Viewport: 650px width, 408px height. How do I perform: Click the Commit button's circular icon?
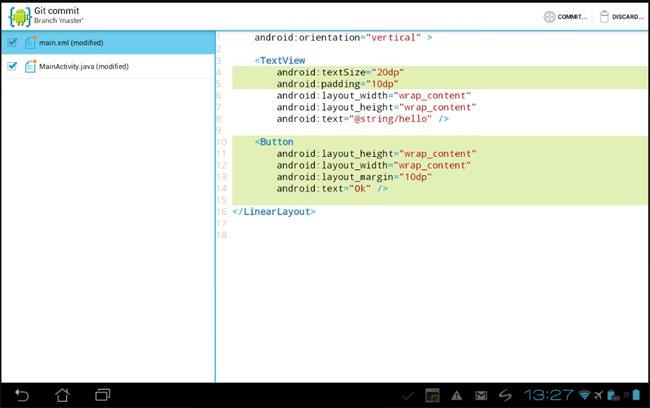point(549,17)
